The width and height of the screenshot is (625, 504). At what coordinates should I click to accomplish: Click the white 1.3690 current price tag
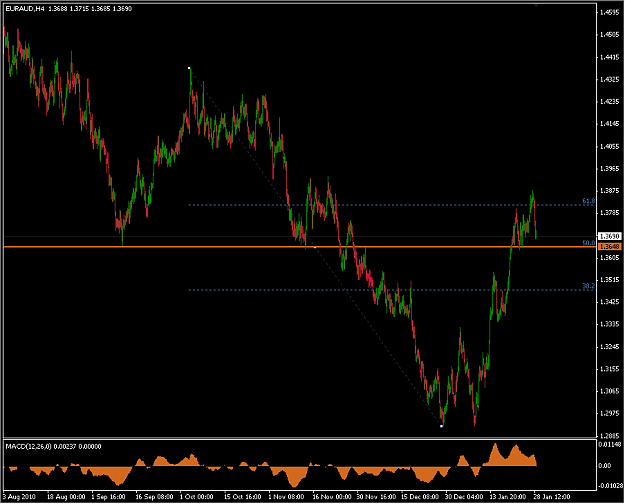(610, 236)
